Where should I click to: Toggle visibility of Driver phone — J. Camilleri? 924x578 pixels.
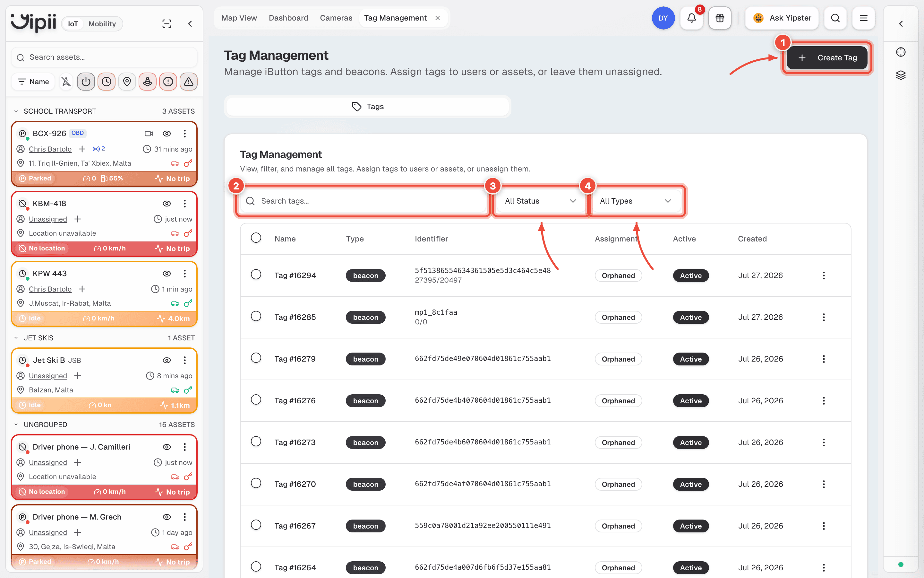[167, 447]
